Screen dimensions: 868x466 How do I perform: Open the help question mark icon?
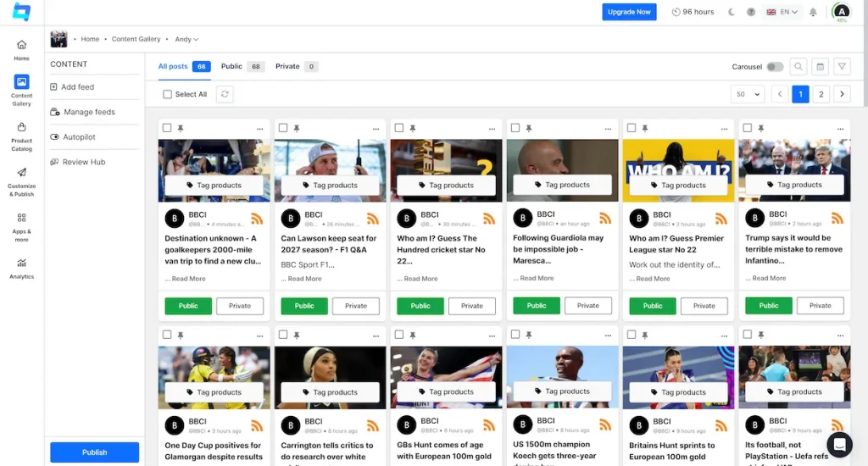tap(751, 12)
